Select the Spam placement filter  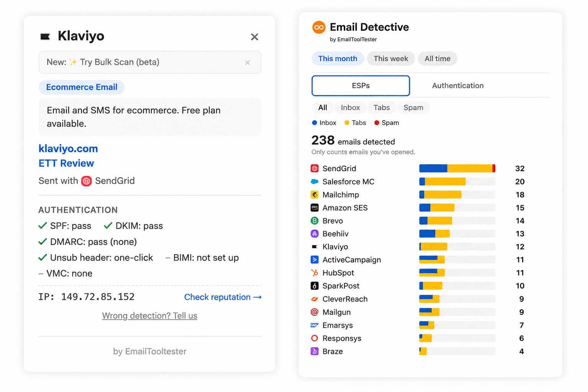[413, 108]
